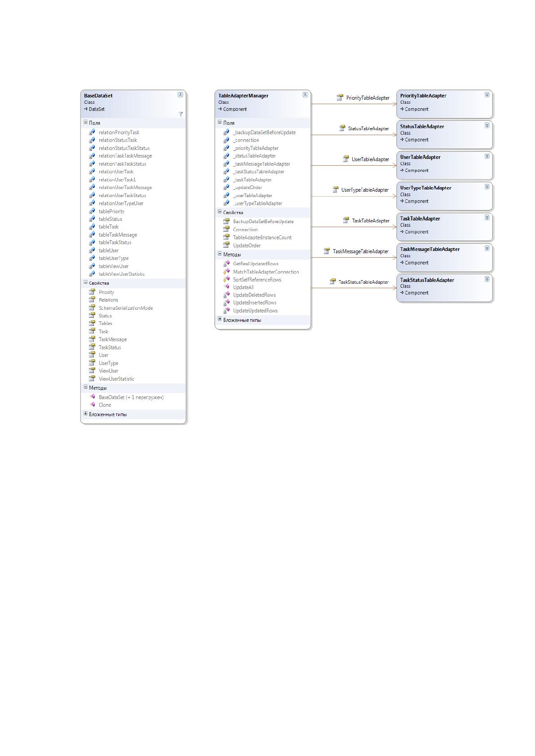Image resolution: width=535 pixels, height=756 pixels.
Task: Select the _connection field icon
Action: pos(226,140)
